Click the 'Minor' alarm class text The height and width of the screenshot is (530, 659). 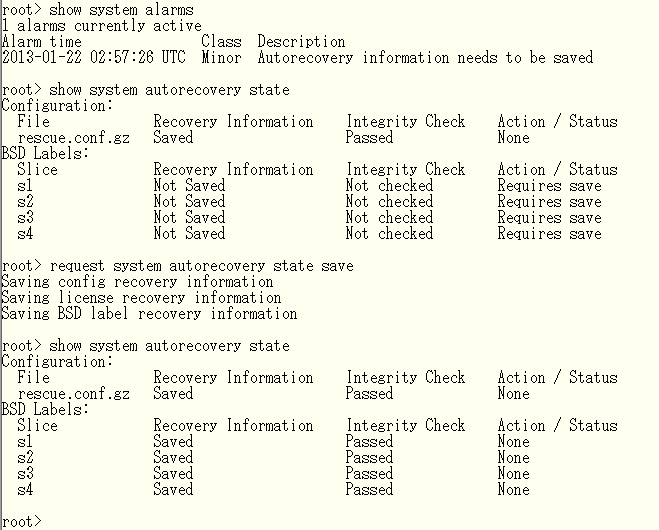pyautogui.click(x=221, y=57)
